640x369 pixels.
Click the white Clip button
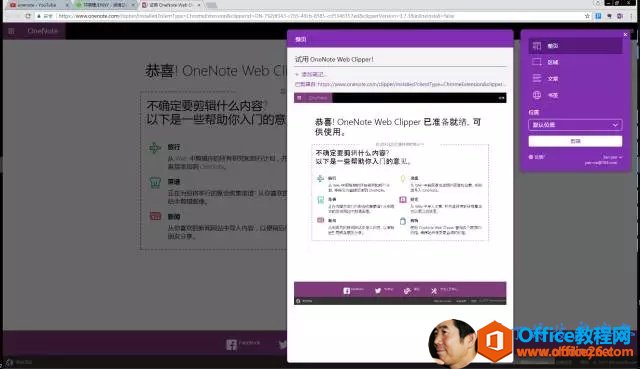click(575, 141)
